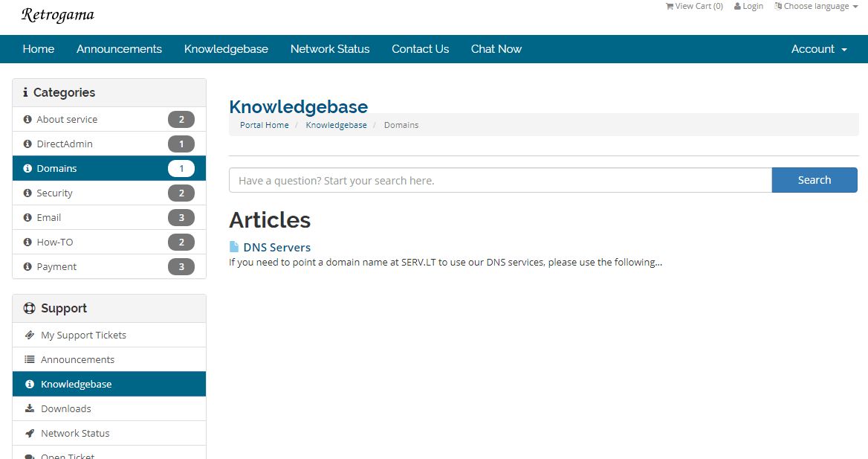
Task: Click the About service count badge
Action: (x=181, y=120)
